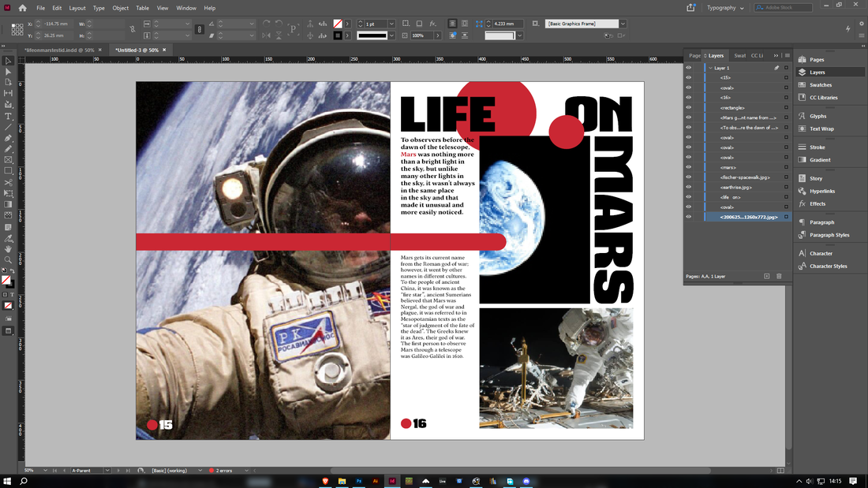Screen dimensions: 868x488
Task: Hide the fischer-spacewalk.jpg layer item
Action: point(689,177)
